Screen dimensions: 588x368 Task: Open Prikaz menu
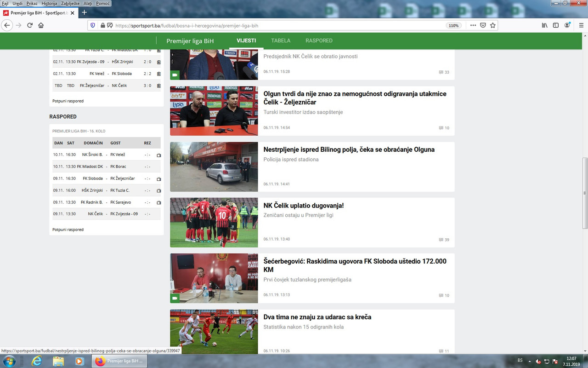pyautogui.click(x=32, y=3)
